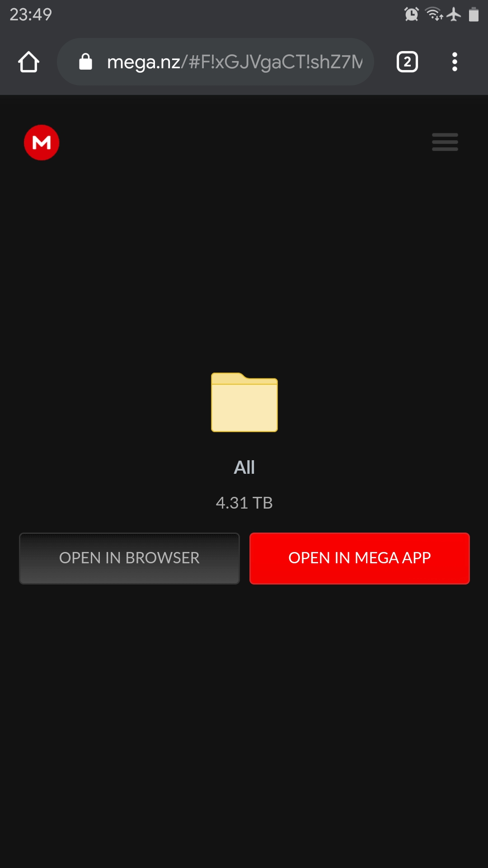This screenshot has height=868, width=488.
Task: Tap the browser home icon
Action: pos(28,62)
